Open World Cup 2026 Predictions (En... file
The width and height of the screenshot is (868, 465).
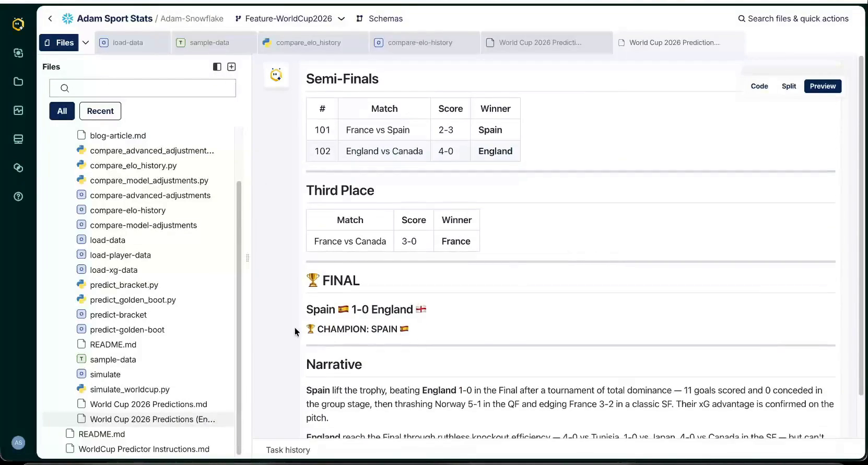pyautogui.click(x=152, y=419)
